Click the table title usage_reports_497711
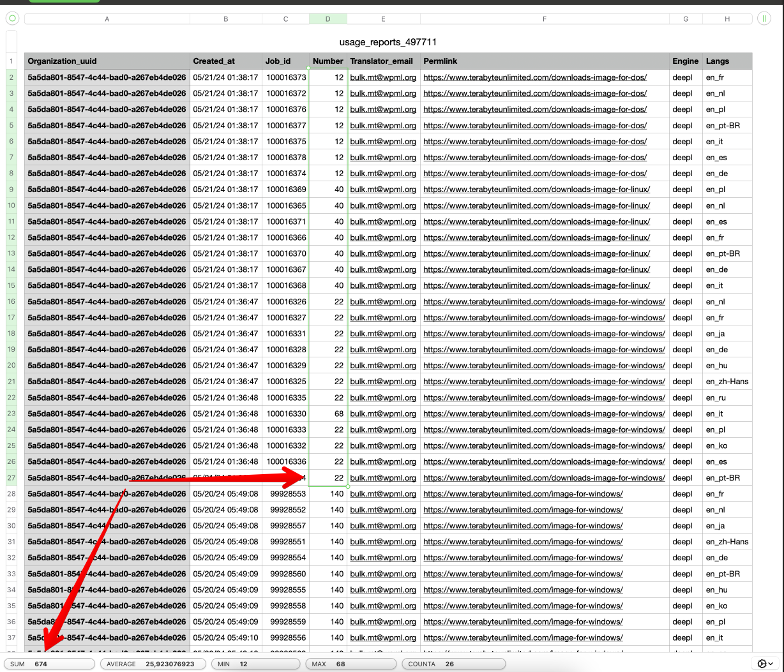 point(388,42)
